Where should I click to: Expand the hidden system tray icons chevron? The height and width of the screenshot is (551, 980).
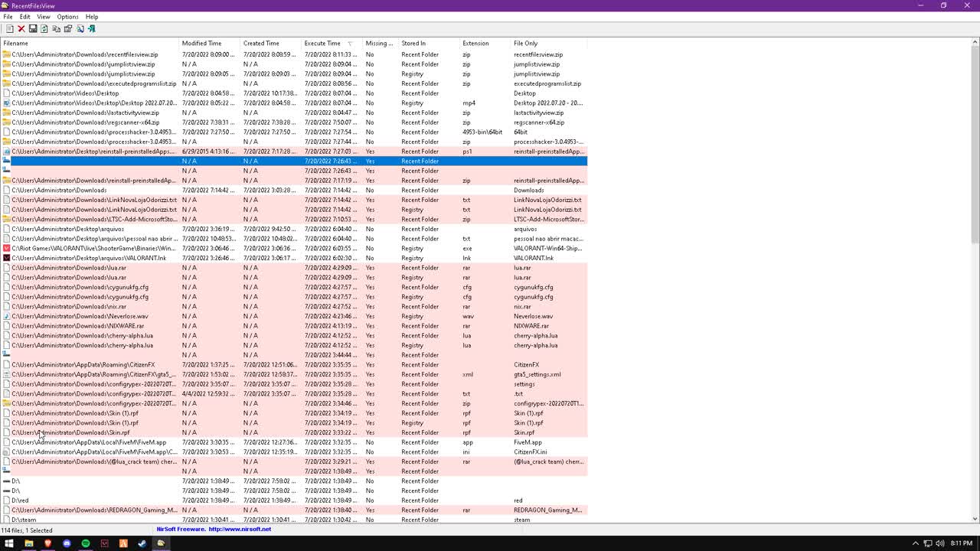[916, 543]
